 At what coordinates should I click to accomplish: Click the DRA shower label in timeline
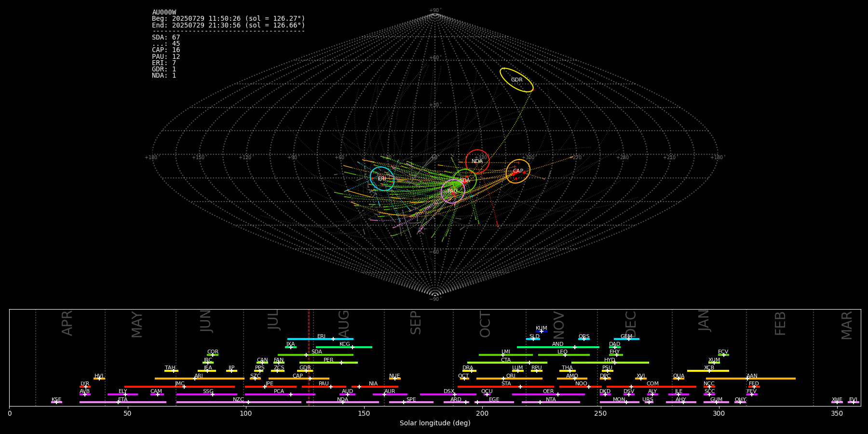(468, 368)
